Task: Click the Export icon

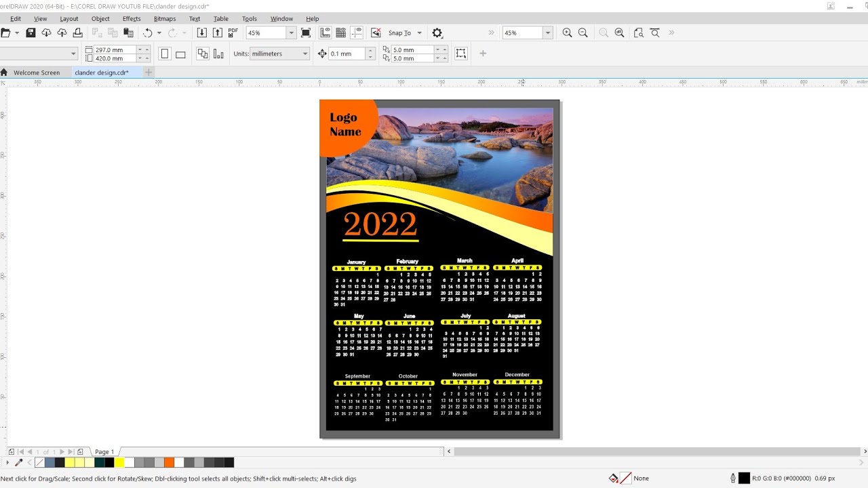Action: tap(217, 33)
